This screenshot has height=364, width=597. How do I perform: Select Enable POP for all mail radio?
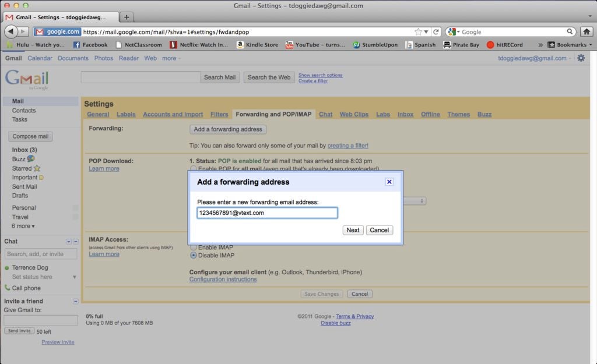click(194, 168)
